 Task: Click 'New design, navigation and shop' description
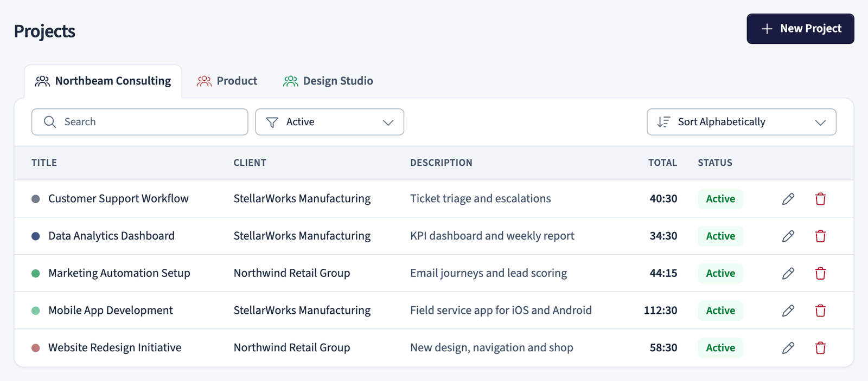[492, 347]
